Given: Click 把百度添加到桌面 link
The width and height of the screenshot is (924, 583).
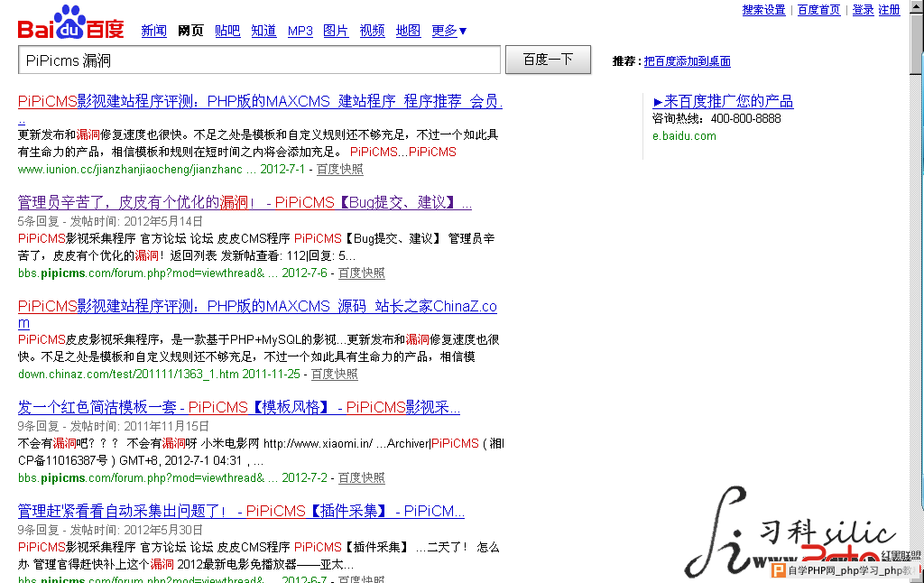Looking at the screenshot, I should pyautogui.click(x=687, y=61).
